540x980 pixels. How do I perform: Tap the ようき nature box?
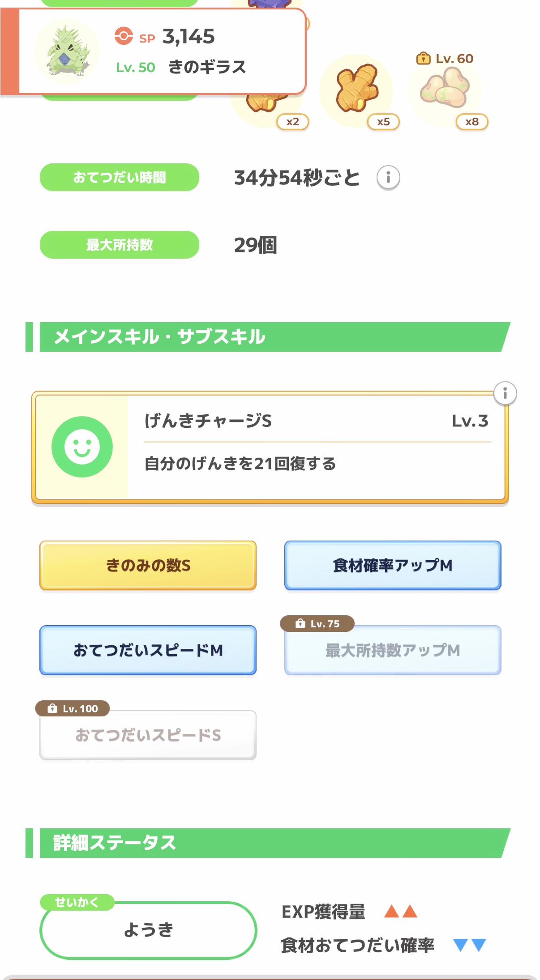[148, 930]
